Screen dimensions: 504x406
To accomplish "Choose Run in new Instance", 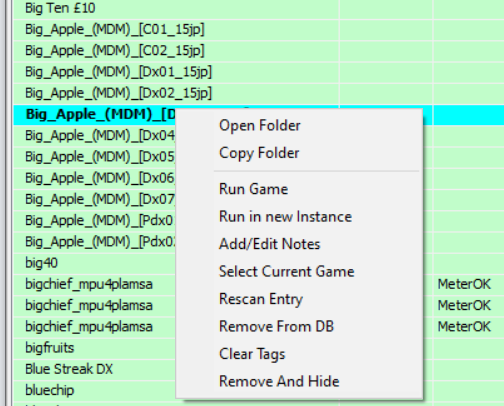I will (x=285, y=217).
